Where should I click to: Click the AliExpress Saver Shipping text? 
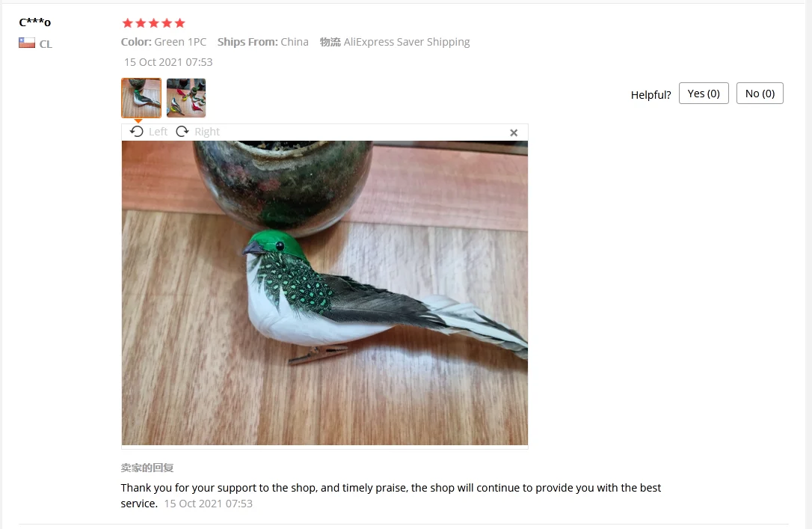tap(407, 42)
